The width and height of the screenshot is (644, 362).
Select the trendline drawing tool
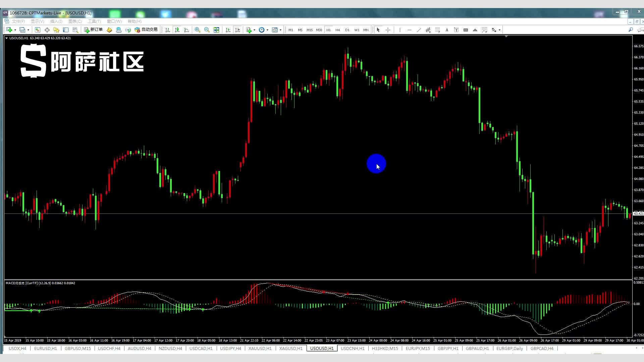[x=419, y=30]
